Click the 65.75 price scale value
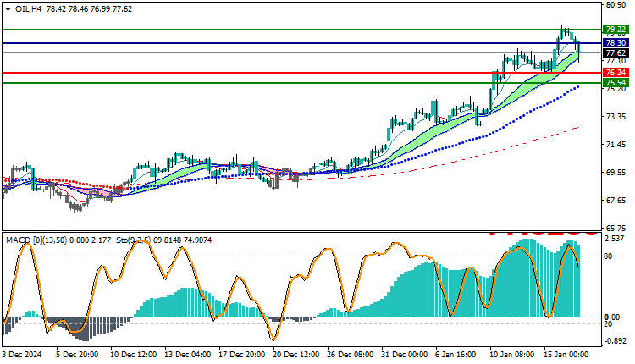 coord(616,228)
